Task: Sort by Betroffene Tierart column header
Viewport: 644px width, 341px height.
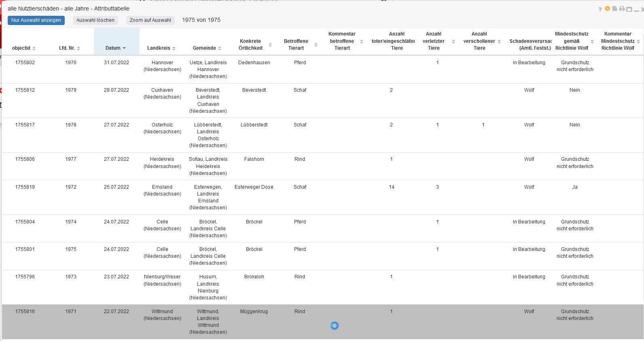Action: (316, 45)
